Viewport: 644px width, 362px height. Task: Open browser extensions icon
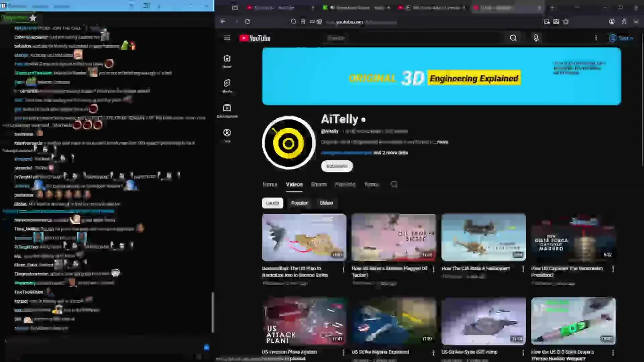click(624, 22)
